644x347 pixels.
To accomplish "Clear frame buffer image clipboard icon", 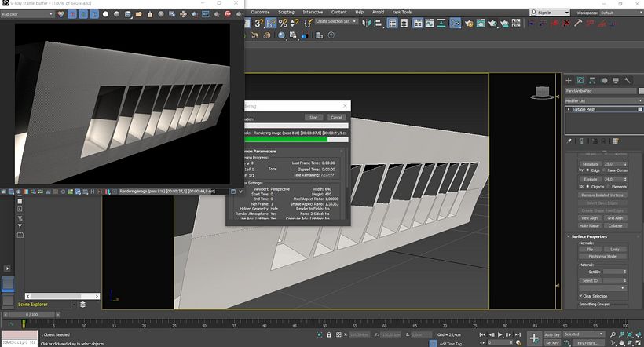I will coord(150,14).
